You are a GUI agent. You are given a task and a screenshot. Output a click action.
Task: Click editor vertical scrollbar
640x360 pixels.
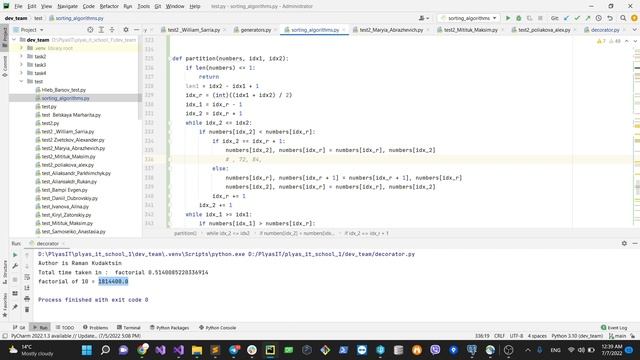tap(637, 131)
